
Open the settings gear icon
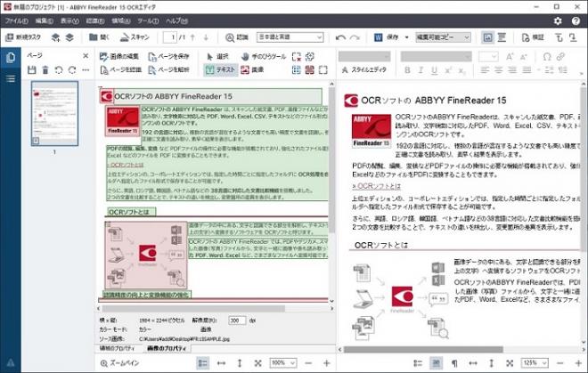pyautogui.click(x=558, y=21)
